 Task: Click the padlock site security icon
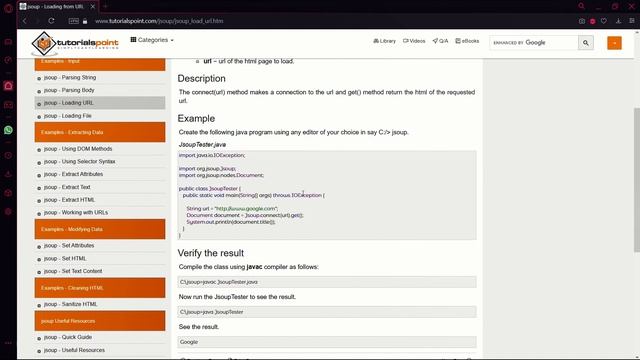point(85,21)
